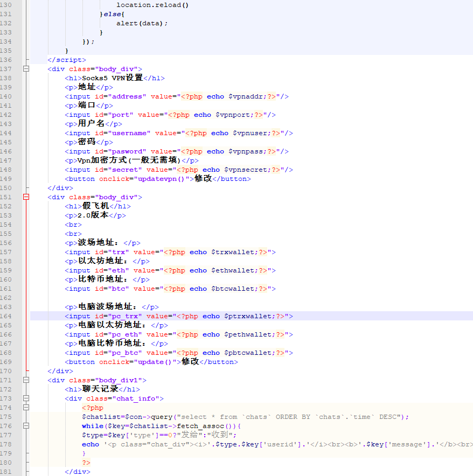This screenshot has height=476, width=473.
Task: Place cursor on alert(data) statement
Action: pos(142,23)
